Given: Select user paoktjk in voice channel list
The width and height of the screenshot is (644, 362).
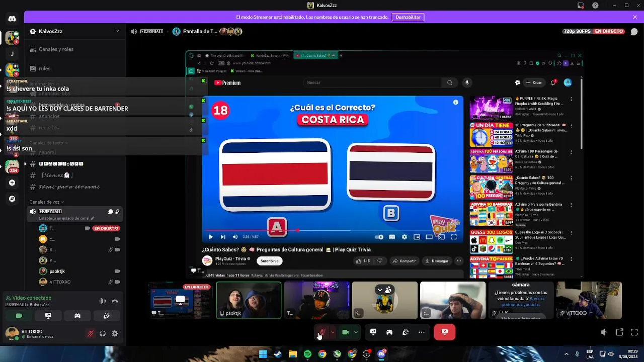Looking at the screenshot, I should tap(74, 271).
